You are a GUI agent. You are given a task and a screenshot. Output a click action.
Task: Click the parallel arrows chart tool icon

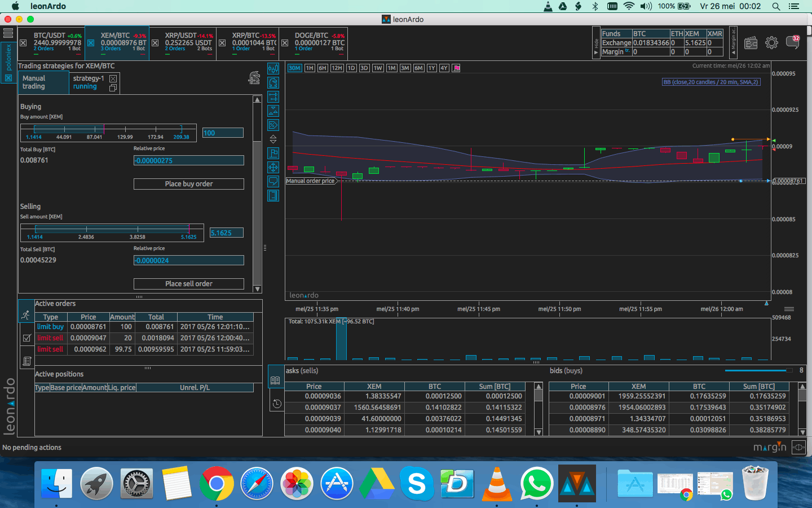click(x=273, y=97)
